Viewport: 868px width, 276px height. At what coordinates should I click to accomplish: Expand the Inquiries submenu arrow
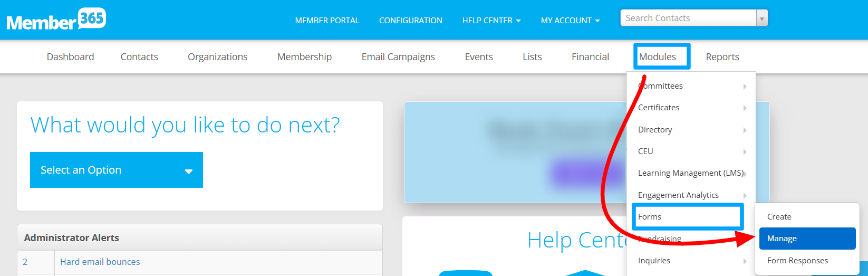tap(745, 261)
